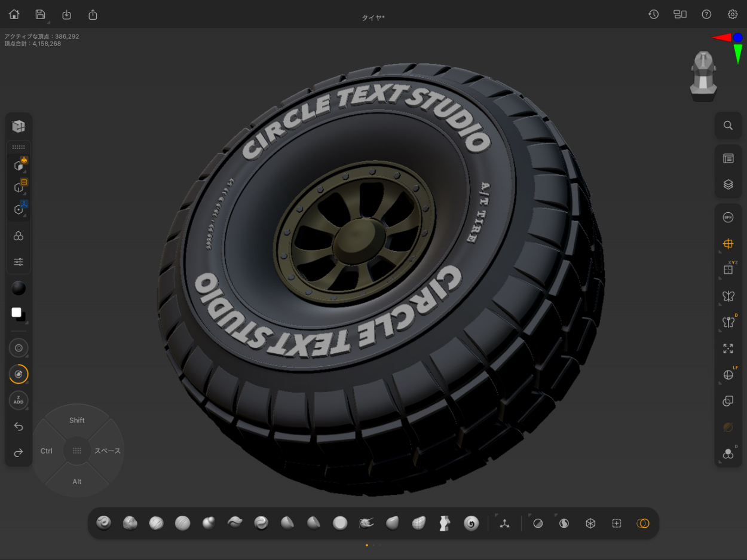Expand the material sphere picker
Viewport: 747px width, 560px height.
tap(19, 289)
